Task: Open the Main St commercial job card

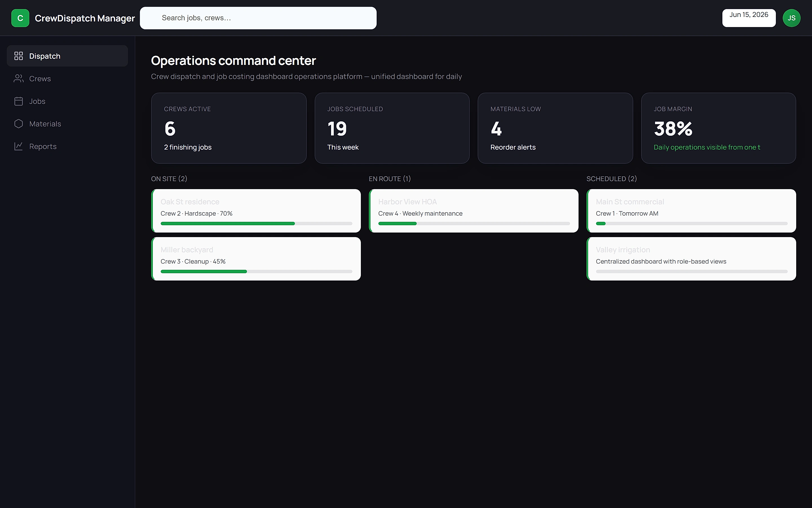Action: tap(691, 211)
